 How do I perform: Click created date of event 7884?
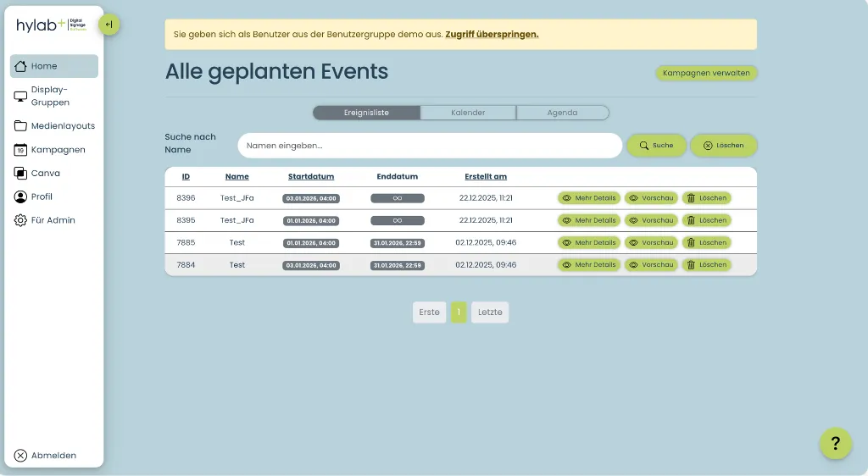[486, 265]
